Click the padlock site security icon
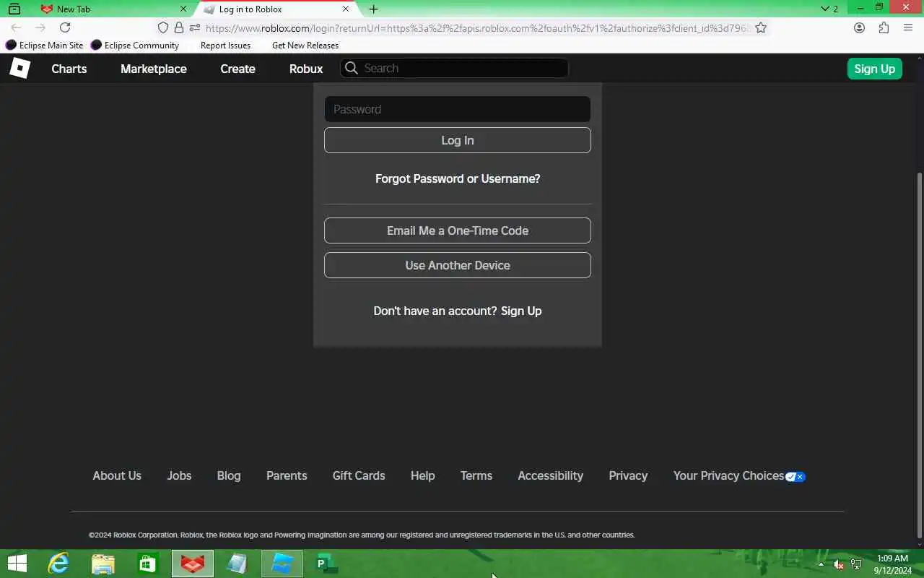Viewport: 924px width, 578px height. (179, 27)
